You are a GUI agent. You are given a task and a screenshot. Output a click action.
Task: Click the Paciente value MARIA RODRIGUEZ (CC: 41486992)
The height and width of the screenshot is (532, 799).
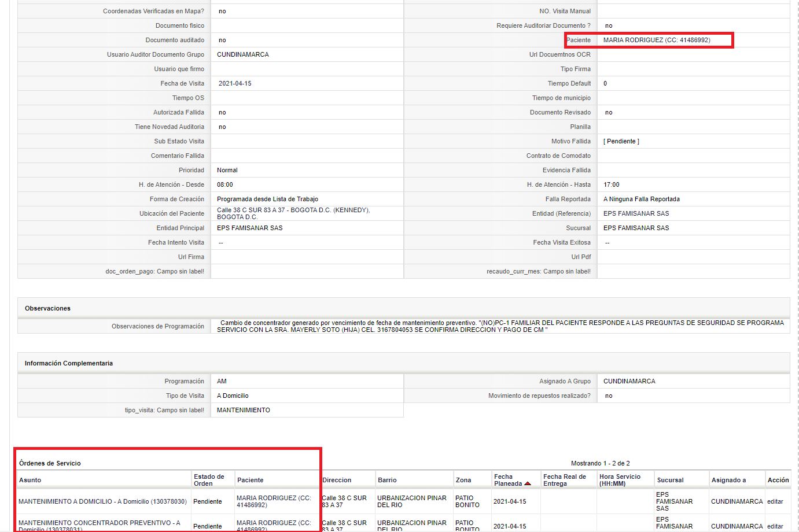click(x=657, y=40)
